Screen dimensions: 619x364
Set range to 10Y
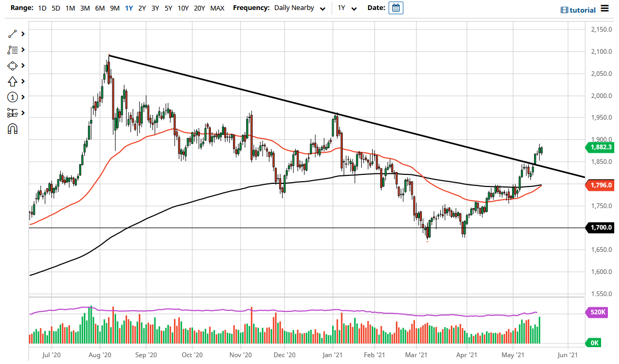click(183, 8)
